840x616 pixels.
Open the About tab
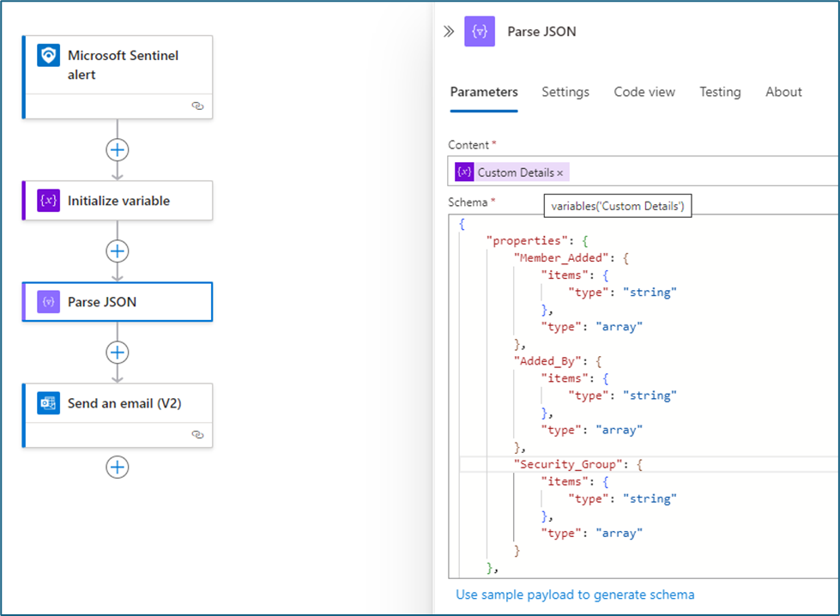coord(783,92)
